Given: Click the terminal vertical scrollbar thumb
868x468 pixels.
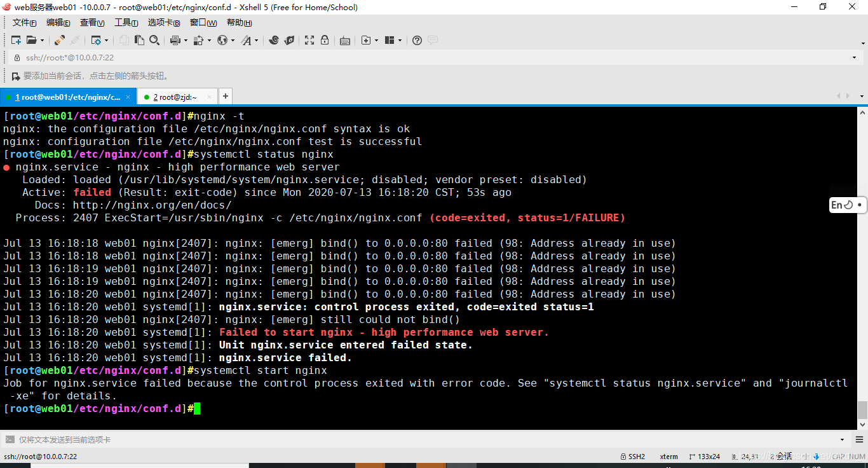Looking at the screenshot, I should pyautogui.click(x=862, y=410).
